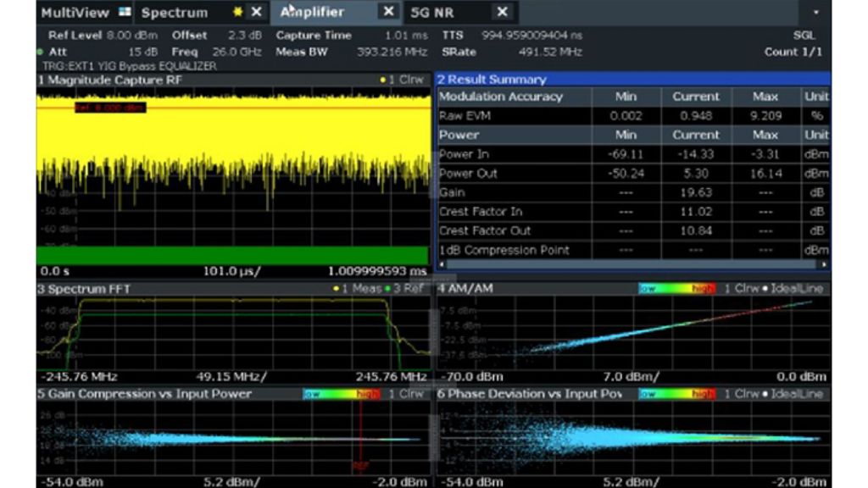Viewport: 868px width, 488px height.
Task: Close the Spectrum channel tab
Action: tap(256, 13)
